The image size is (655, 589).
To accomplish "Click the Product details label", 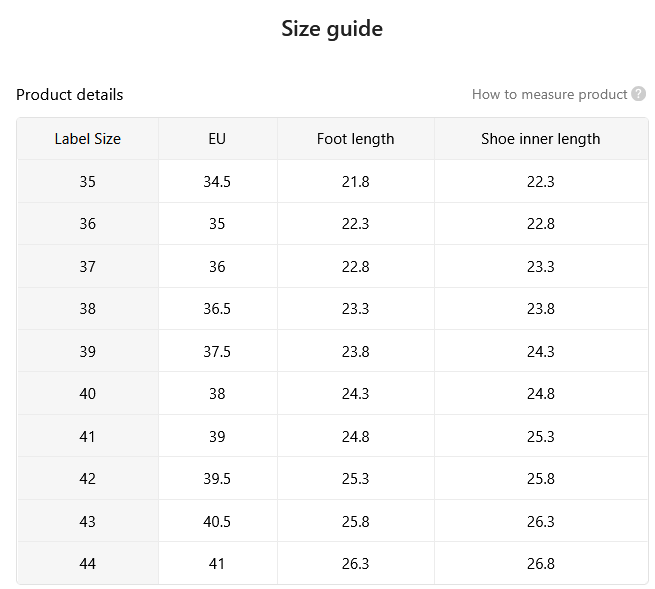I will click(x=70, y=95).
